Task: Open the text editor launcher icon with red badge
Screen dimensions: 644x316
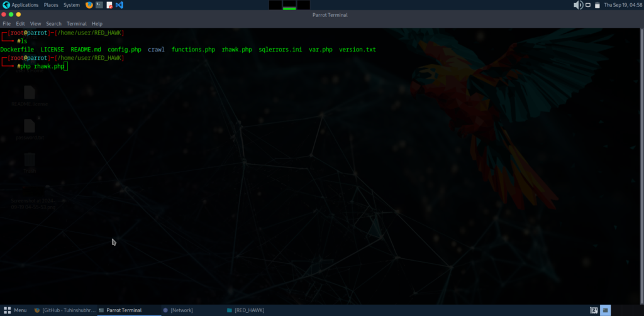Action: pos(109,5)
